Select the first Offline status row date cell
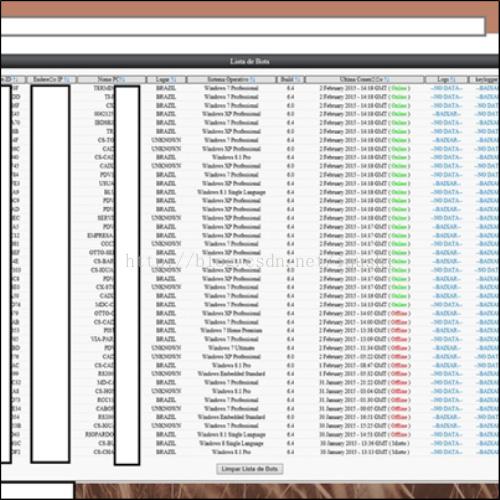 [365, 313]
